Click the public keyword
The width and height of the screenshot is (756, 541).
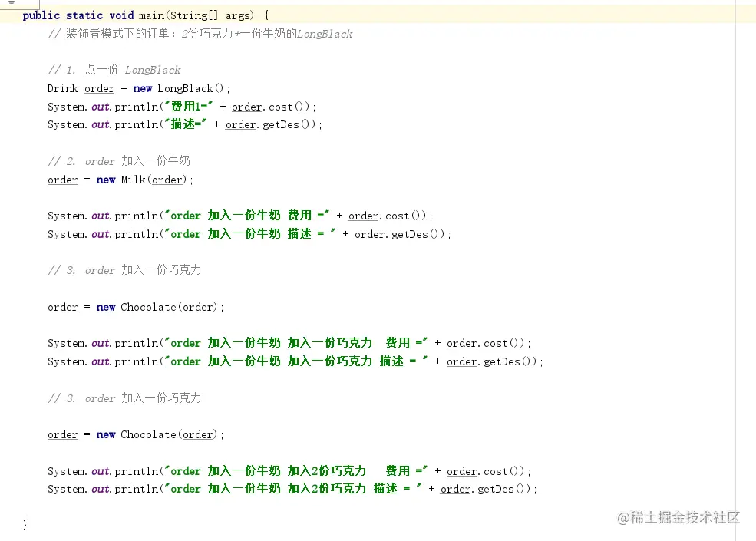pyautogui.click(x=41, y=15)
